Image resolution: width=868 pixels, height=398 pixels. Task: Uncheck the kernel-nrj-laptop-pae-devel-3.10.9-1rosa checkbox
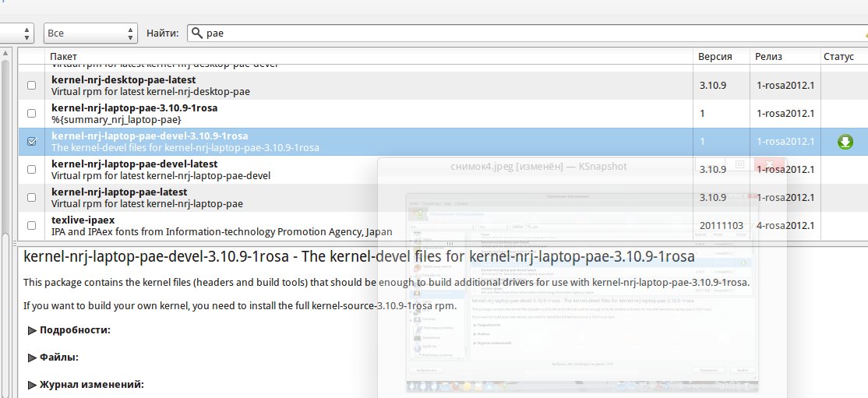(31, 142)
